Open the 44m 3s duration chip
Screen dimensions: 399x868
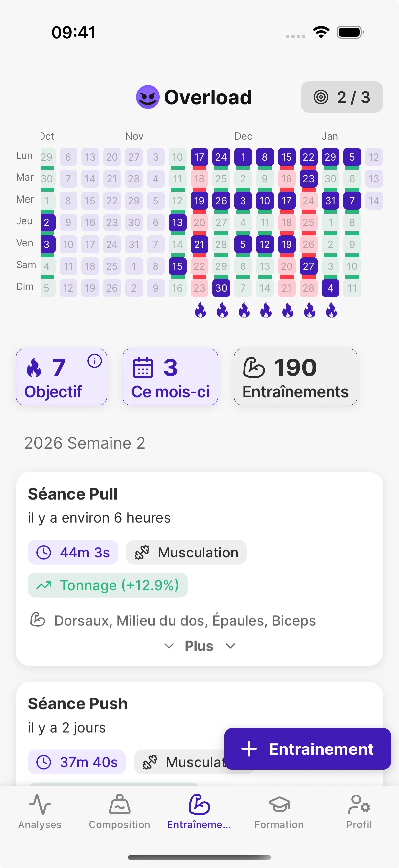73,553
